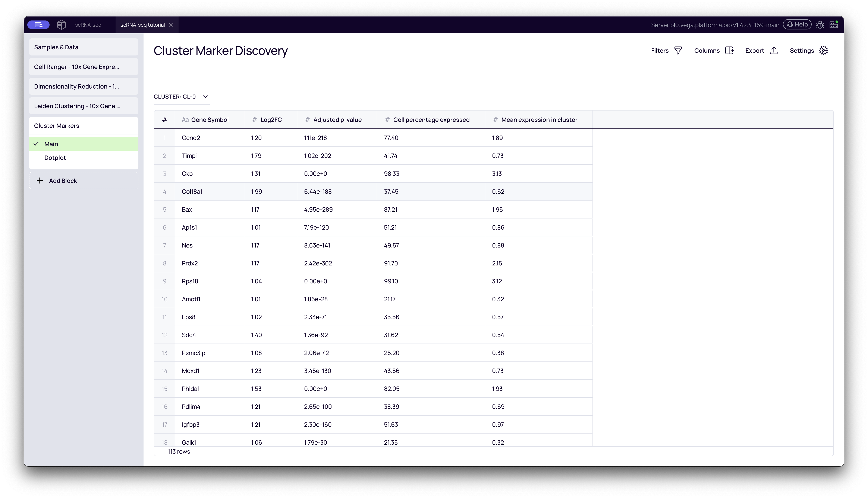Image resolution: width=868 pixels, height=498 pixels.
Task: Click the bug report icon in the header
Action: pos(820,24)
